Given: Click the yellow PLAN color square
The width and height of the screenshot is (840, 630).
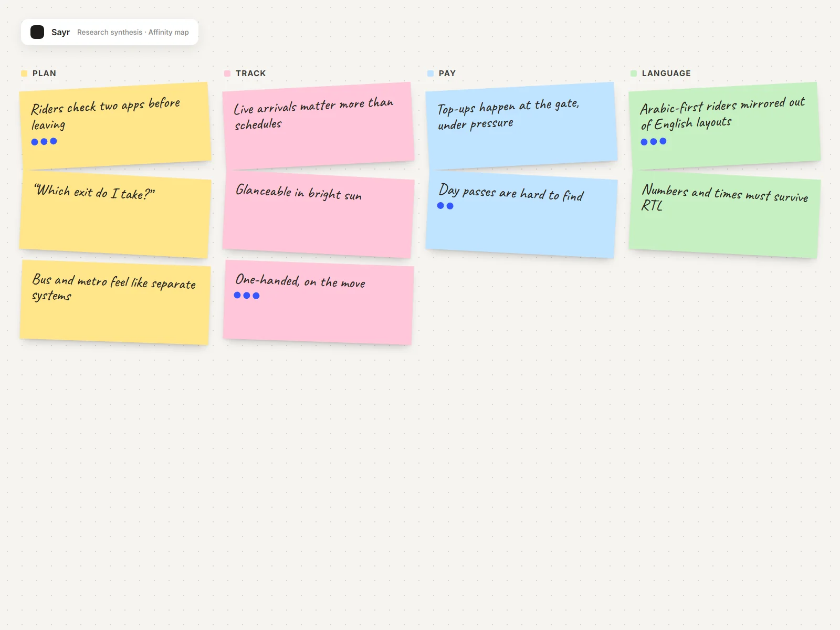Looking at the screenshot, I should (x=24, y=73).
